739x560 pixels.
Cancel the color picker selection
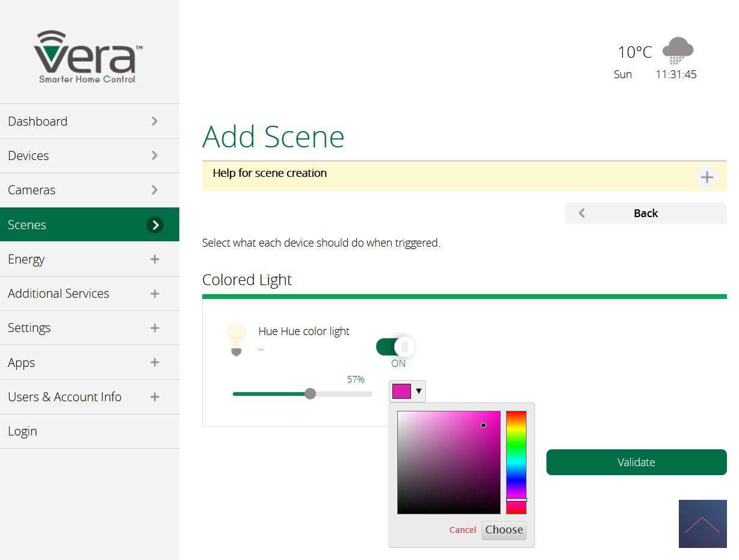(462, 530)
